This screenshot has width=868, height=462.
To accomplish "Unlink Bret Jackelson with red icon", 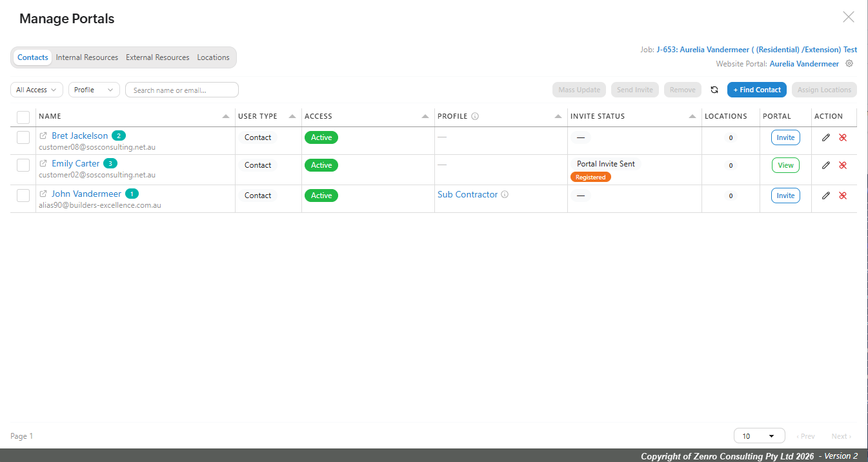I will click(x=843, y=137).
